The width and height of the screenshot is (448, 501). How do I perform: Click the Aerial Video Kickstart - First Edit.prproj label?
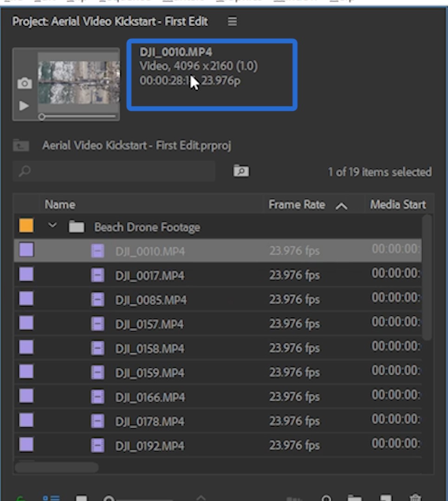136,146
